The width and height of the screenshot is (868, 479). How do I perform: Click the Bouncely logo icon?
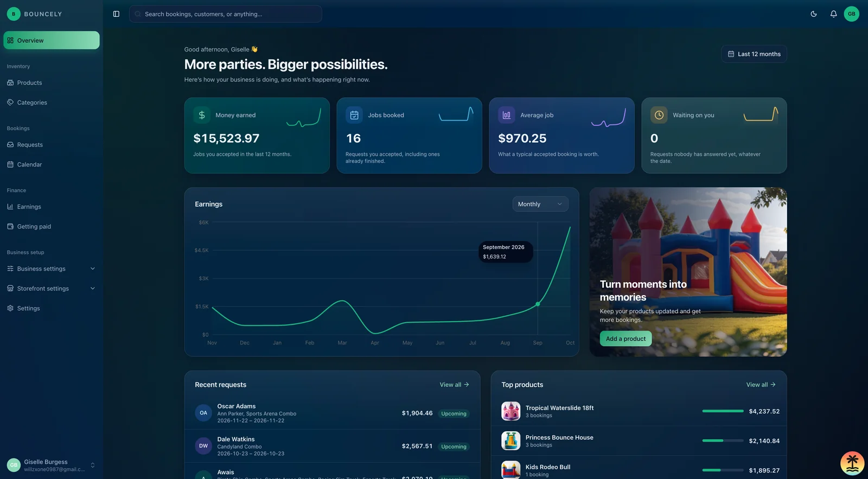(14, 14)
